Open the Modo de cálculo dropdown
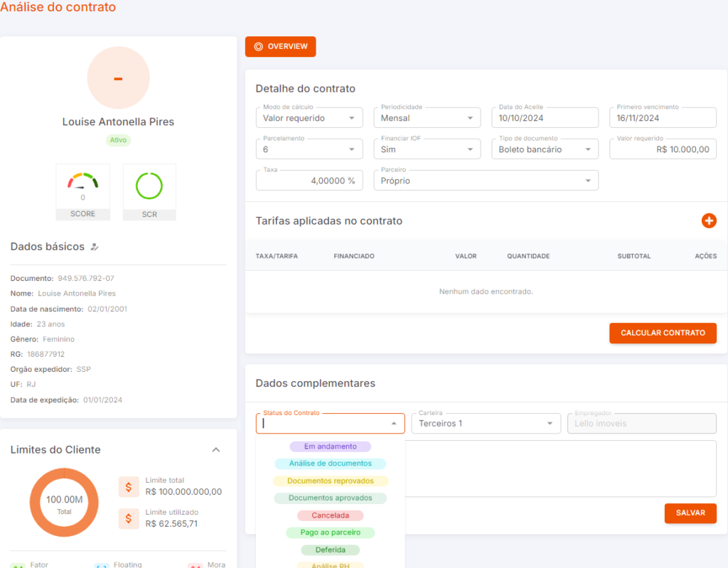728x568 pixels. click(x=309, y=118)
